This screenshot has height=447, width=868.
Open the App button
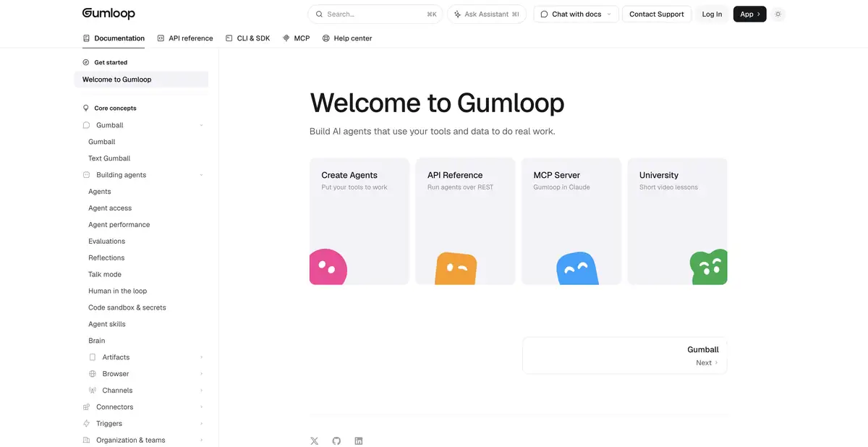749,14
